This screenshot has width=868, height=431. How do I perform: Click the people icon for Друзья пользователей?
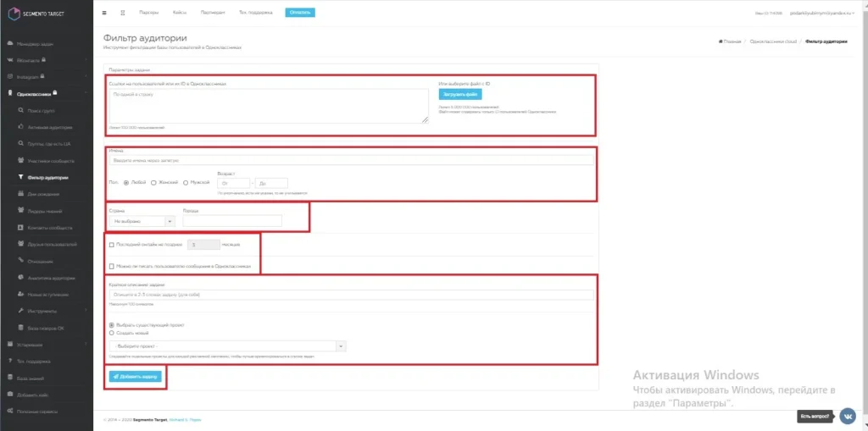point(20,244)
